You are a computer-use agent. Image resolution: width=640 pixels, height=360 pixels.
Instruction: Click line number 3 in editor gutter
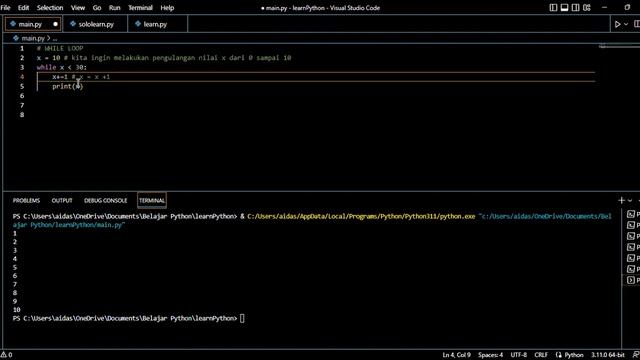point(22,67)
